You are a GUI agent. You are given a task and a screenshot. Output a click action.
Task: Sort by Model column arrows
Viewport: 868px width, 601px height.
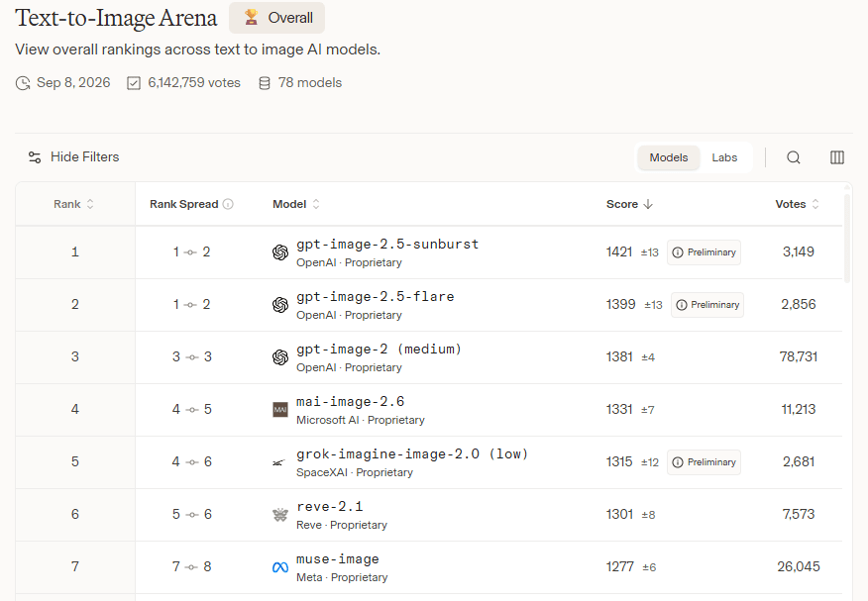[x=316, y=204]
